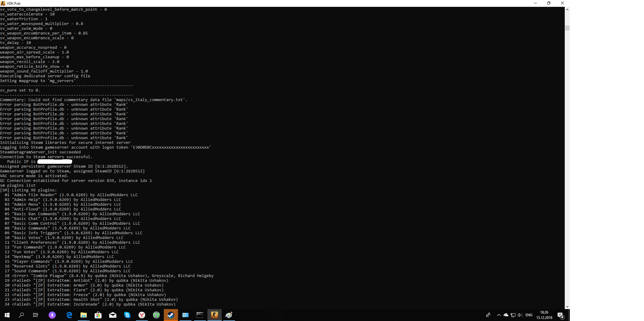Open the taskbar search magnifier
644x321 pixels.
point(21,315)
